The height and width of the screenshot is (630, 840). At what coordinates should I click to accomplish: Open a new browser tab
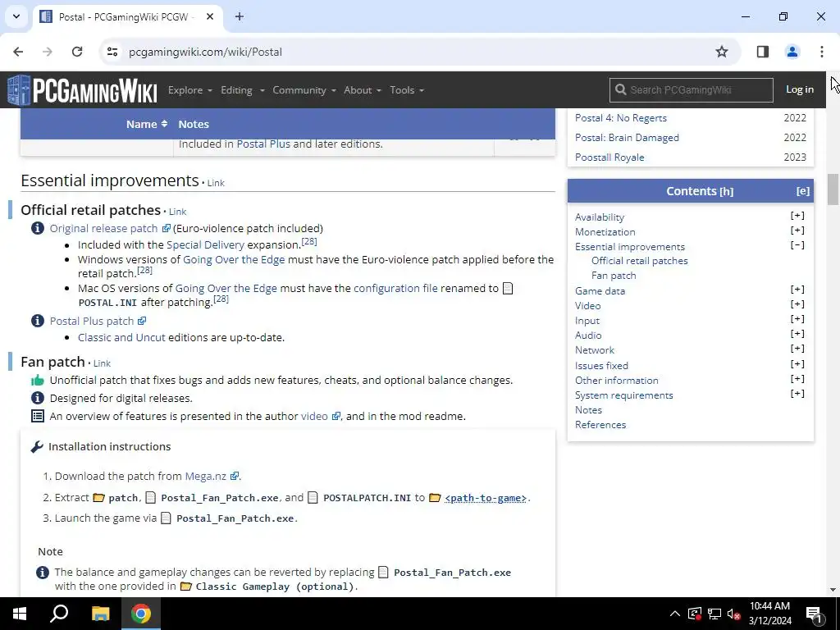tap(240, 16)
